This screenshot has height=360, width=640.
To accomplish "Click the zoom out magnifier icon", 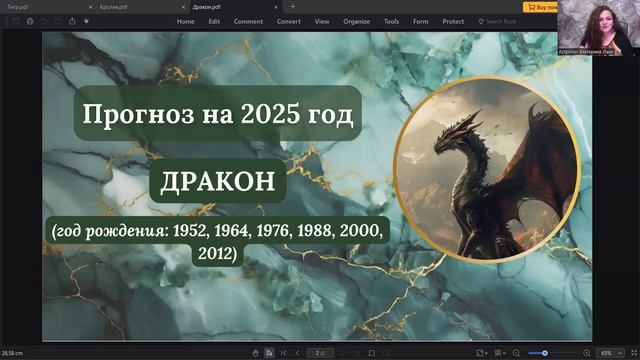I will (516, 353).
